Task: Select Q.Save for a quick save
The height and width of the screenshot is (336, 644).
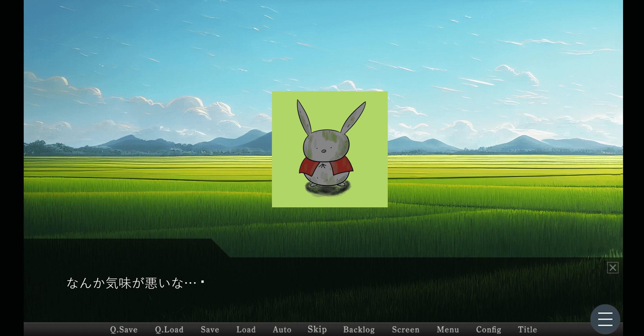Action: coord(124,329)
